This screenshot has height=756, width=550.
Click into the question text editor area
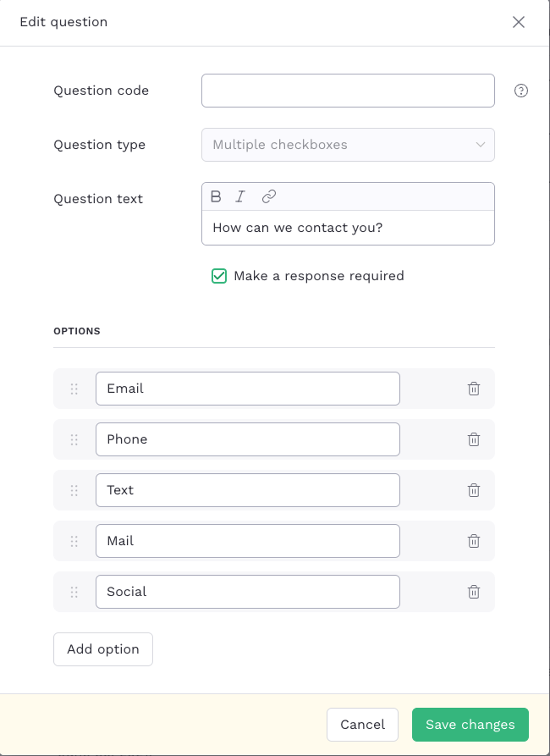pos(348,228)
